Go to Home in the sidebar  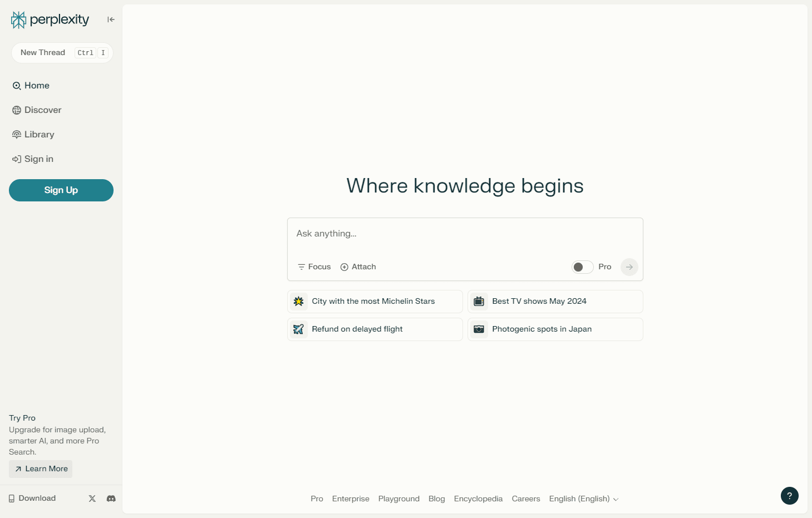[31, 86]
